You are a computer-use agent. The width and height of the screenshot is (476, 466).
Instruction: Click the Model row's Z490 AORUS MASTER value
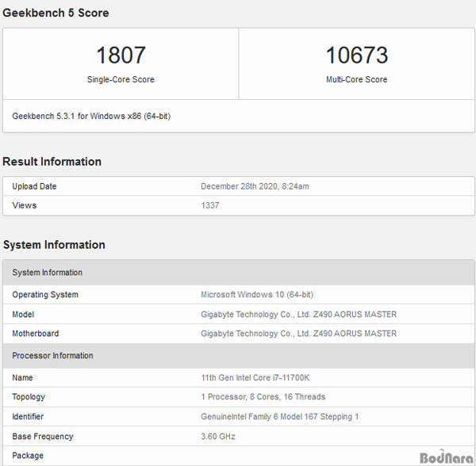[298, 315]
